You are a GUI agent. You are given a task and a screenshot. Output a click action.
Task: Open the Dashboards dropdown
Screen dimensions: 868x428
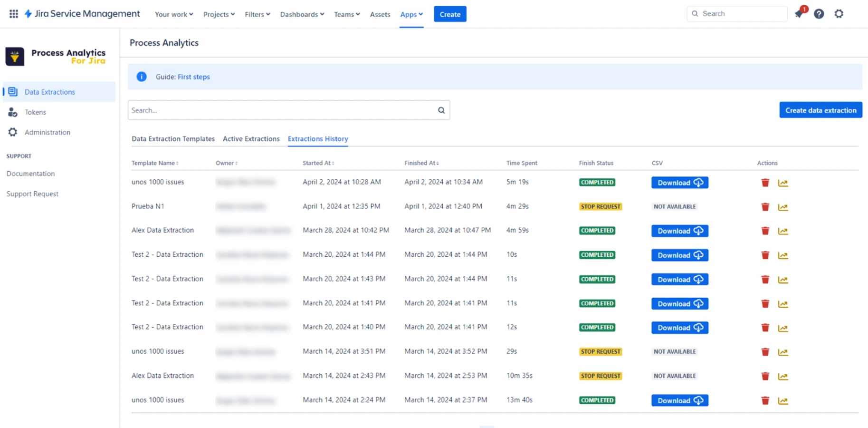[302, 14]
